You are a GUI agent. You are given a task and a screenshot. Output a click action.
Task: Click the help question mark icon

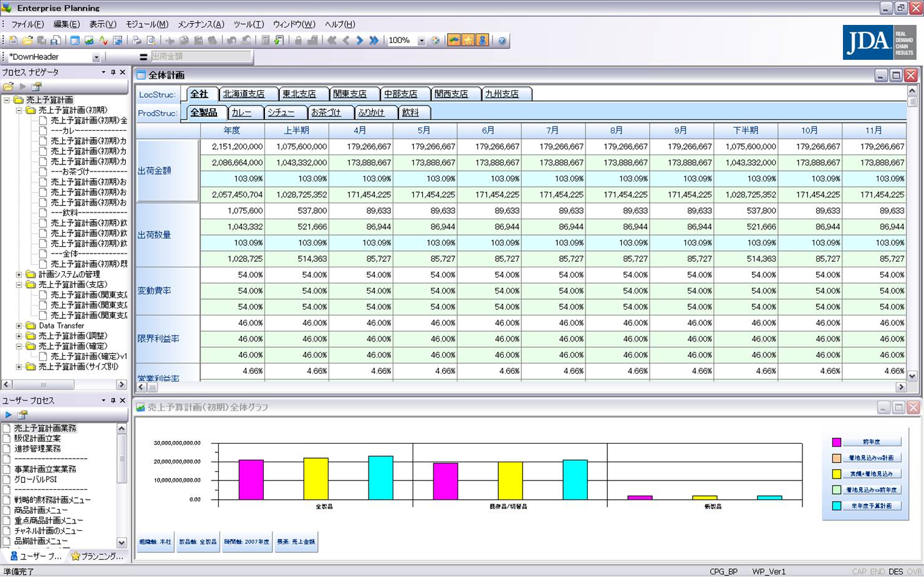(x=502, y=41)
